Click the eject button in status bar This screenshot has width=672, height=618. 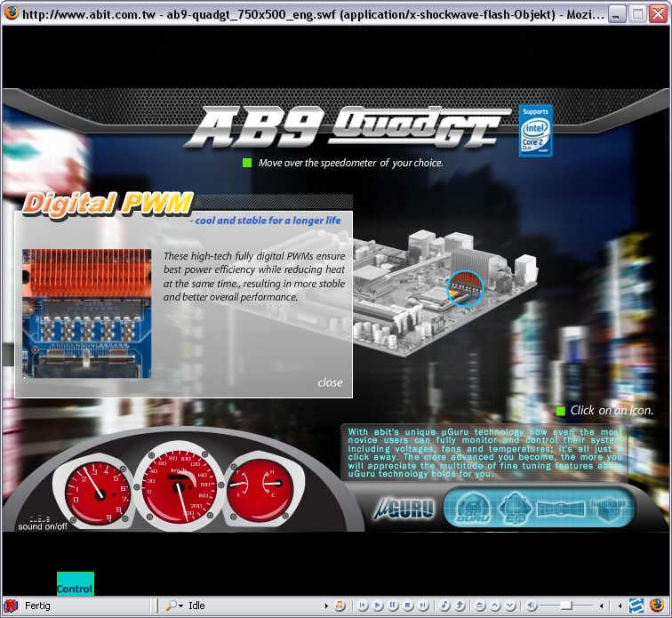coord(480,606)
